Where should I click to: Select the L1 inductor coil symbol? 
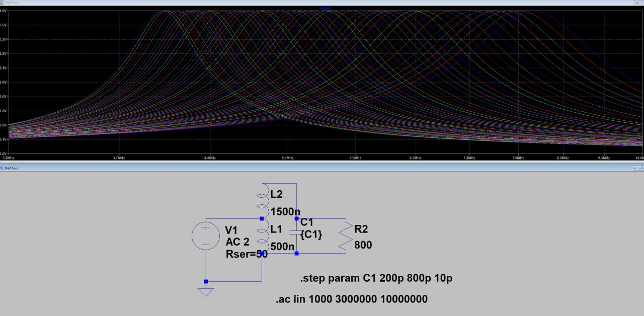pos(262,235)
